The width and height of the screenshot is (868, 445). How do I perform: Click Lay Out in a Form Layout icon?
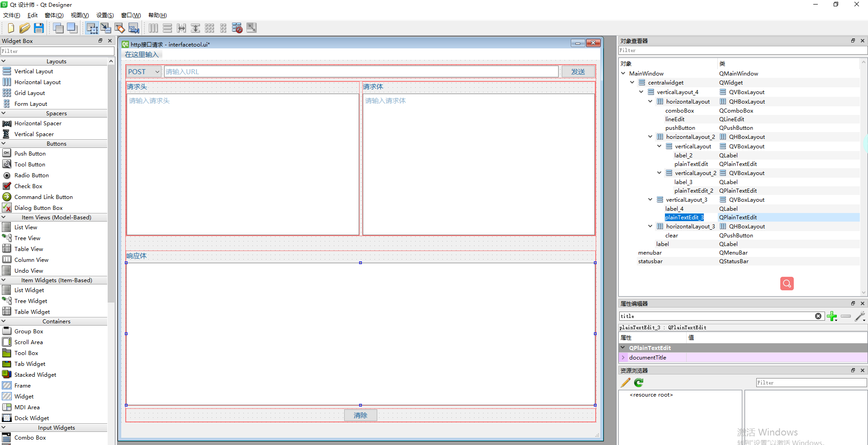coord(223,28)
